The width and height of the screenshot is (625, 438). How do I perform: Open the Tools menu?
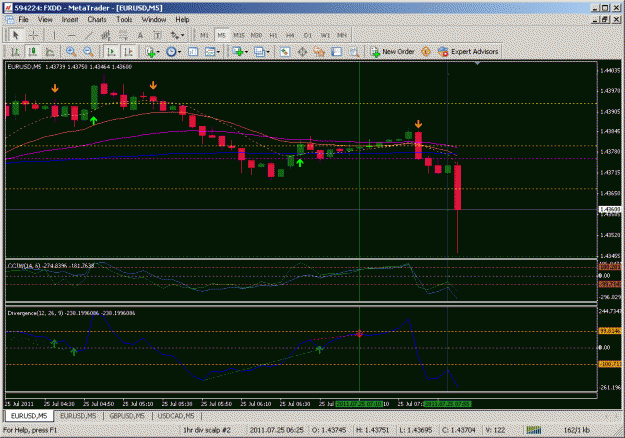tap(124, 20)
